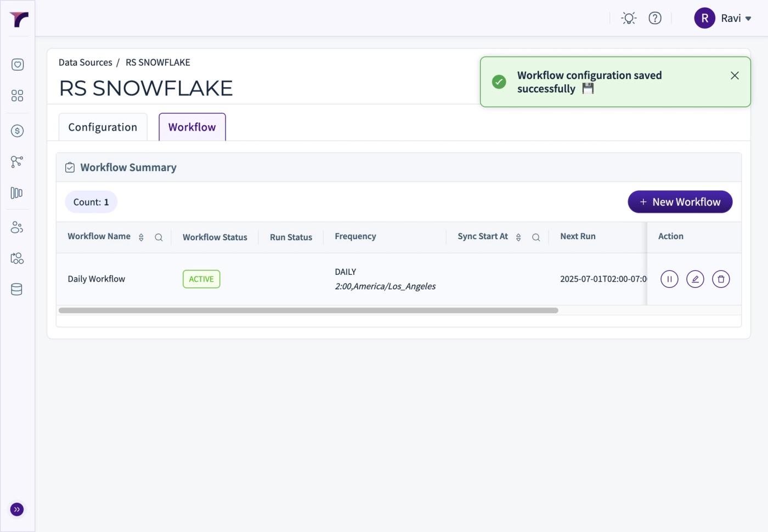The height and width of the screenshot is (532, 768).
Task: Search in Sync Start At column
Action: click(x=536, y=237)
